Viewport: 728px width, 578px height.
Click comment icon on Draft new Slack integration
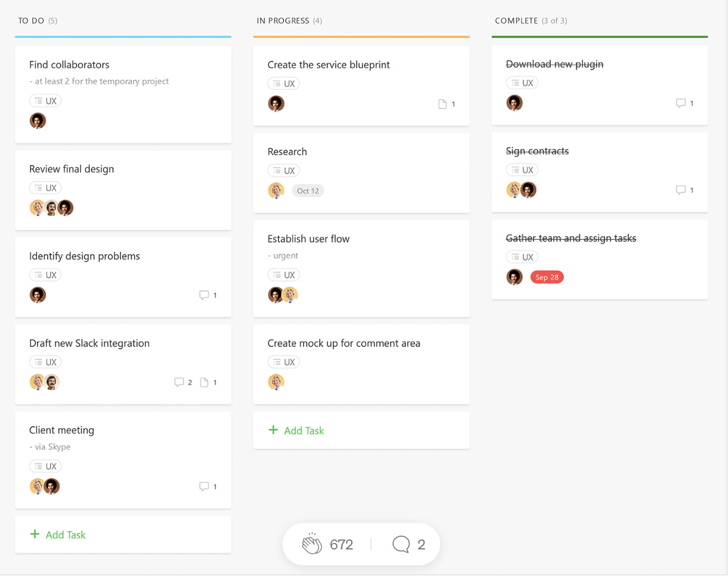[179, 382]
